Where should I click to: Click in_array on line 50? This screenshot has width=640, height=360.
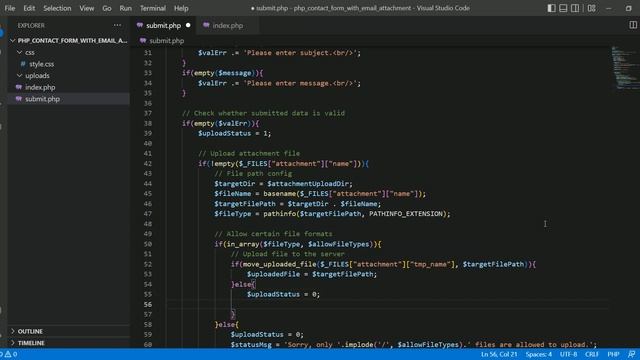242,244
